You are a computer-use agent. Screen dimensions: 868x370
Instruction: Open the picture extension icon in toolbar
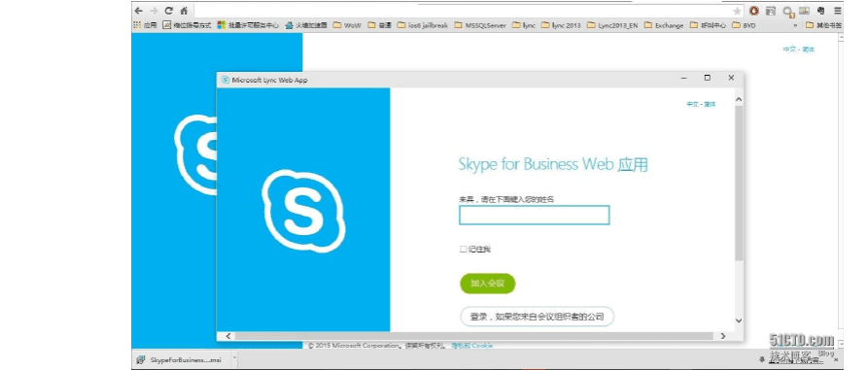click(x=804, y=11)
